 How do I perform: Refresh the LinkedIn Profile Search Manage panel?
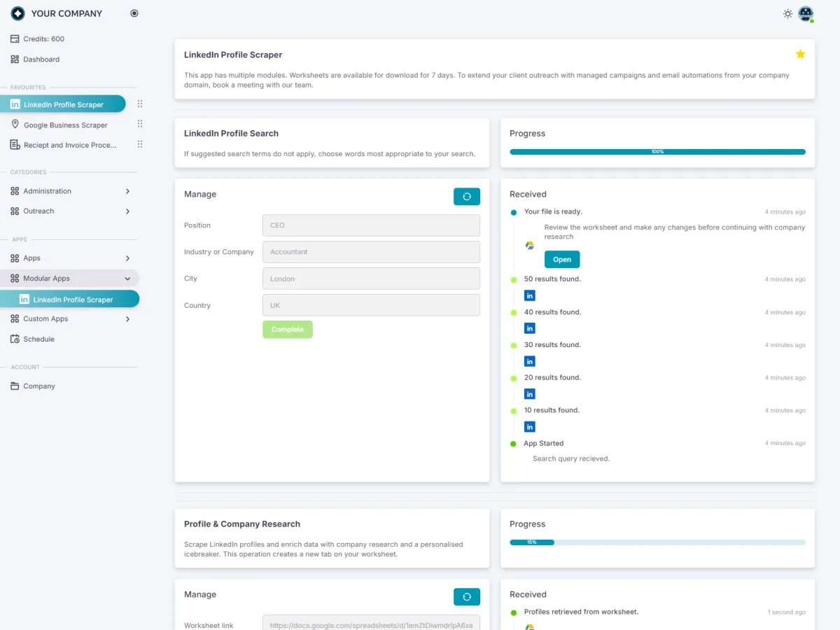(x=467, y=197)
